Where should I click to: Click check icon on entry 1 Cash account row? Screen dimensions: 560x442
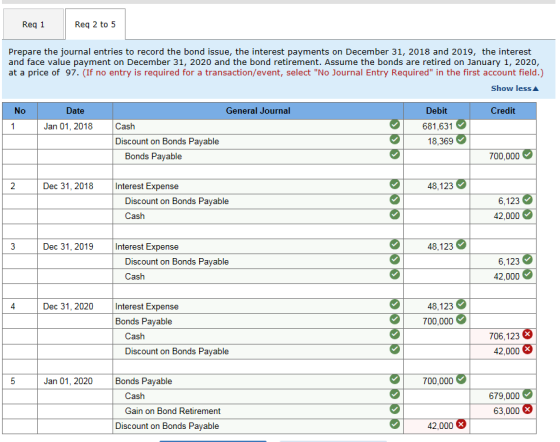coord(395,124)
